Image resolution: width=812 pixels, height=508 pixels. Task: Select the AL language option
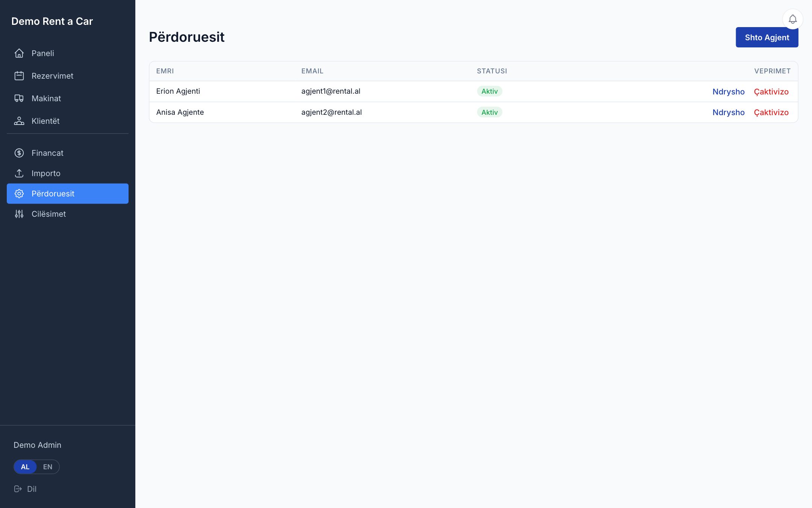point(25,467)
